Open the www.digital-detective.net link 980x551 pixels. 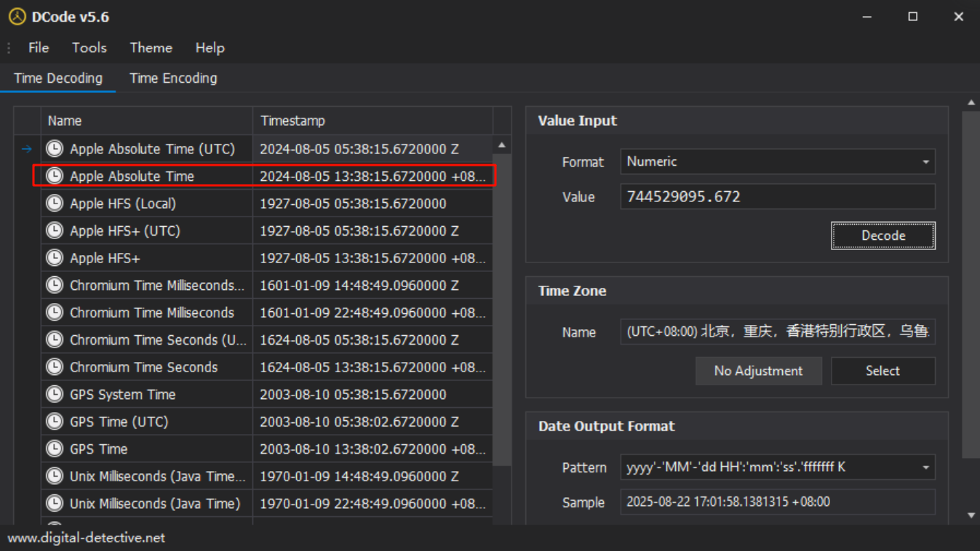[87, 538]
